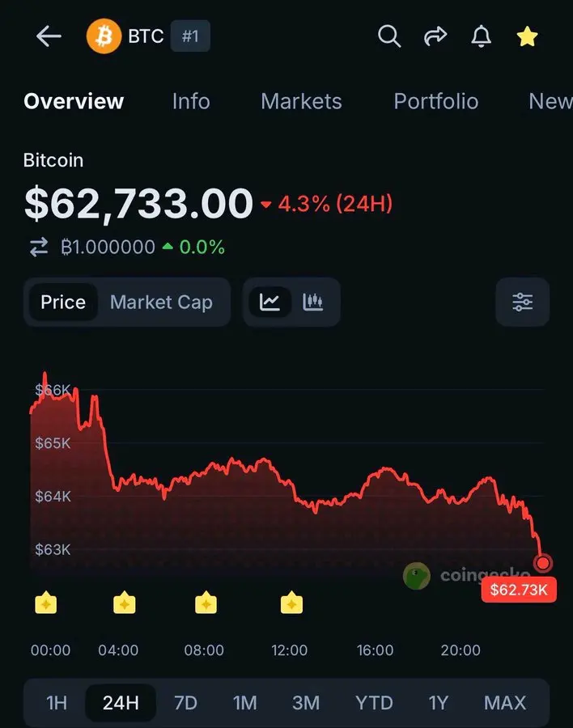Viewport: 573px width, 728px height.
Task: Switch to line chart view
Action: [x=270, y=303]
